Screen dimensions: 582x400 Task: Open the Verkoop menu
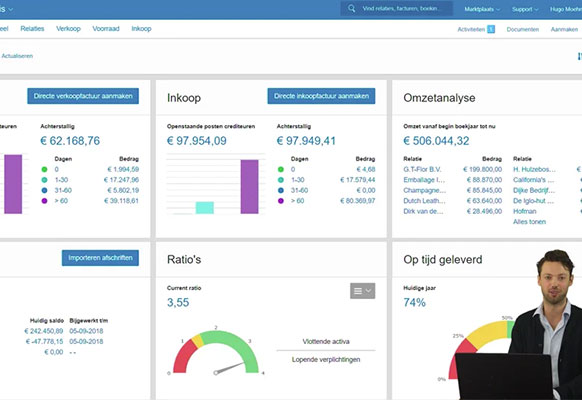[68, 29]
